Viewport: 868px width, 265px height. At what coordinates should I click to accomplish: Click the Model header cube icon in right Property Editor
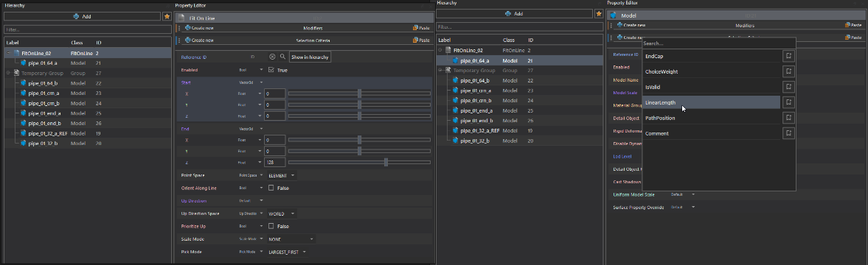point(614,15)
